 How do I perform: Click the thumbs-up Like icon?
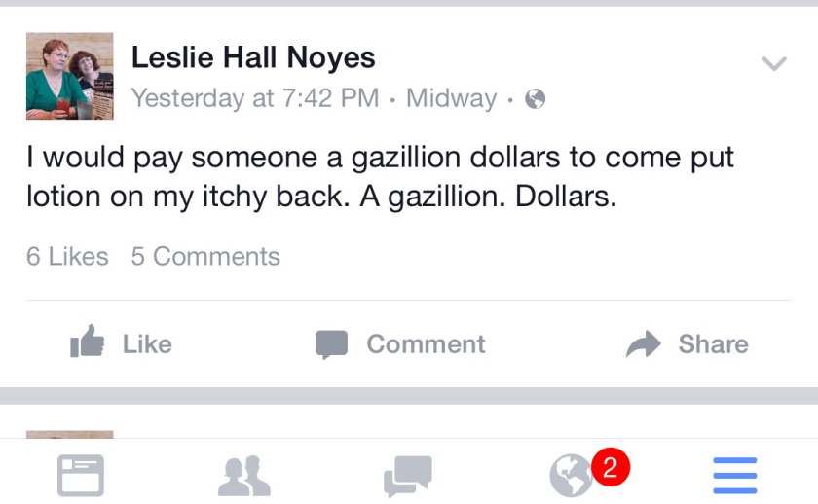point(88,342)
